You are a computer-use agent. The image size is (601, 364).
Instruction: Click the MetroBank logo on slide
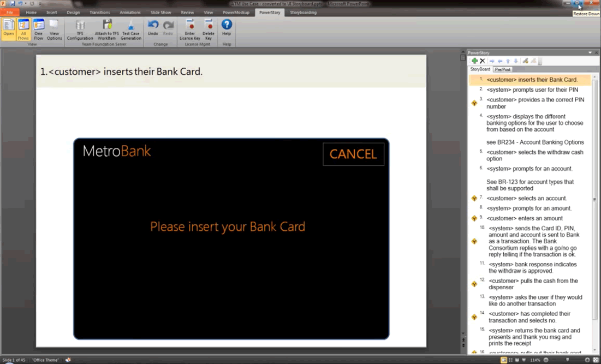(x=116, y=151)
